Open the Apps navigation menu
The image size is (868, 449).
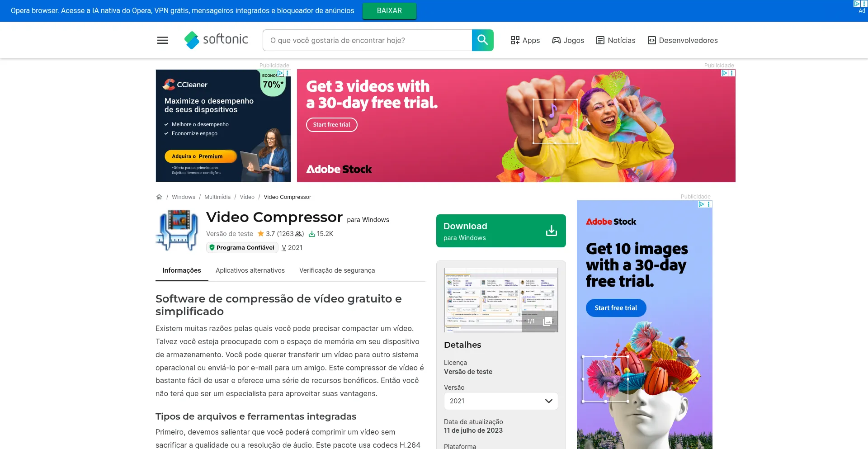(525, 40)
